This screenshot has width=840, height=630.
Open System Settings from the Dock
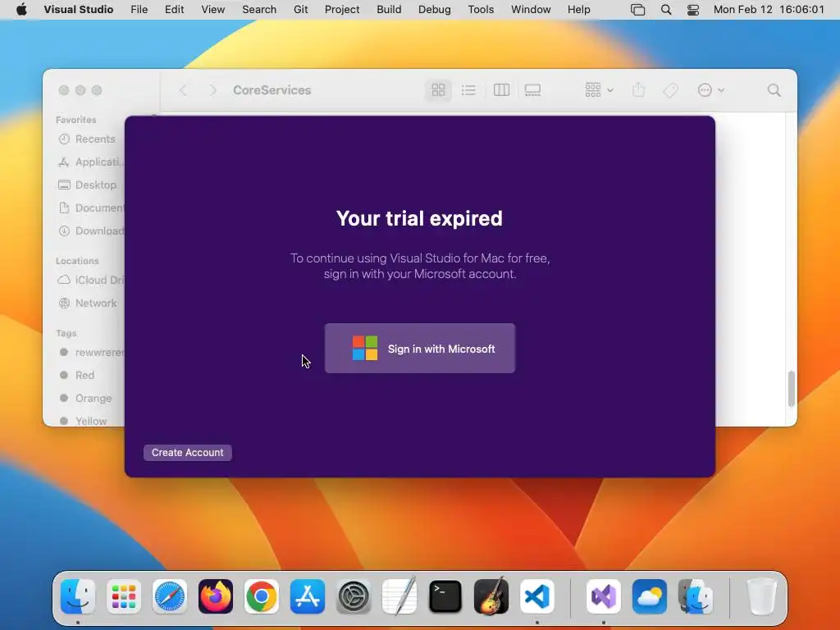pyautogui.click(x=353, y=596)
